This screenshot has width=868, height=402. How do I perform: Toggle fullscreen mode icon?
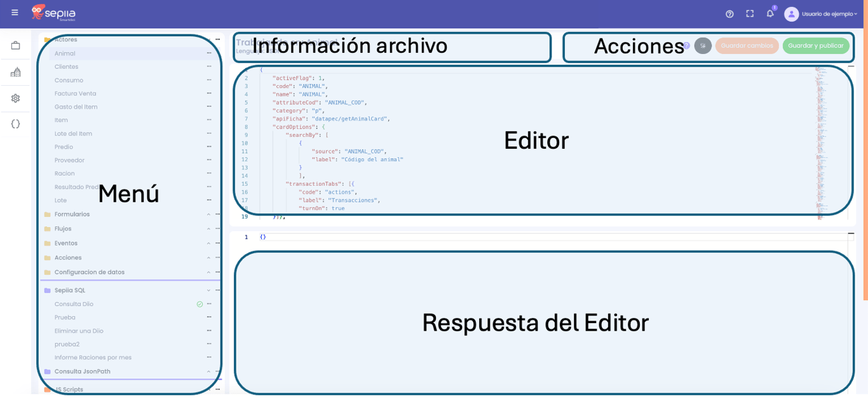click(750, 13)
